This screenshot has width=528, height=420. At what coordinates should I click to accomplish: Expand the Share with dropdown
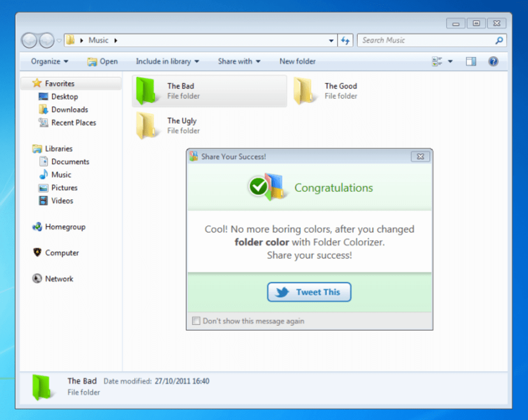(x=239, y=61)
